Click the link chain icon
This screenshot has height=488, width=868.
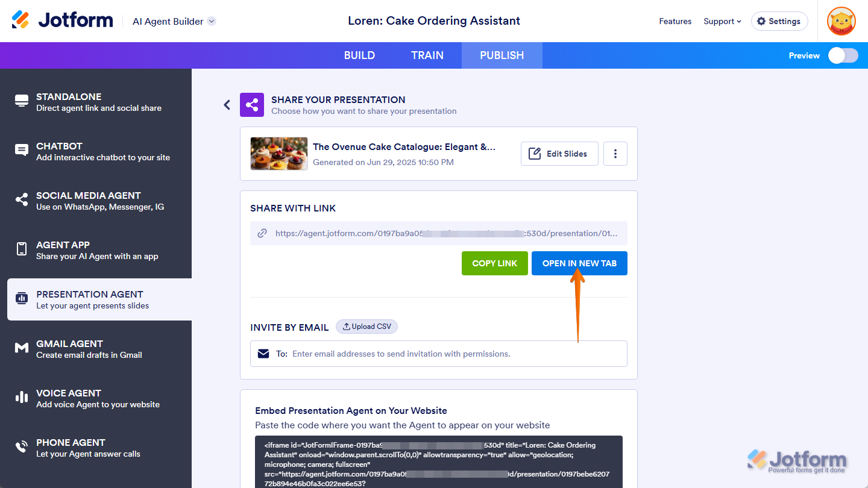tap(262, 233)
